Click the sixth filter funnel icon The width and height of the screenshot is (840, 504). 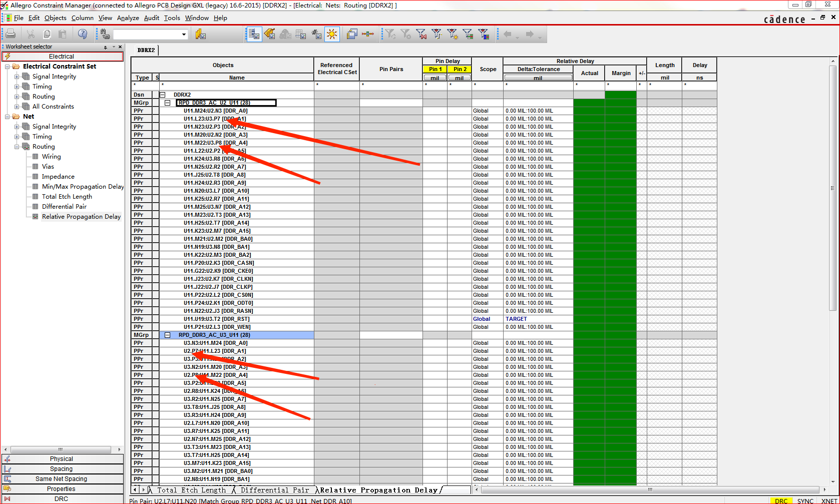click(x=468, y=34)
